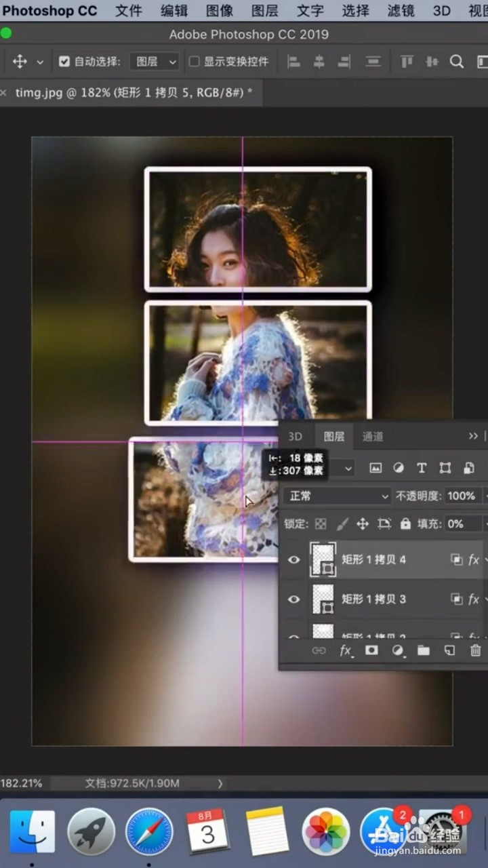
Task: Toggle lock all padlock icon
Action: (x=405, y=524)
